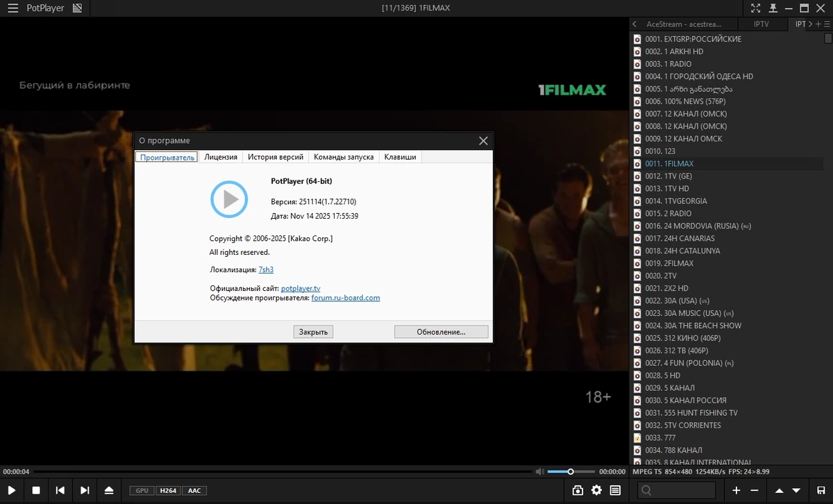
Task: Mute audio via the speaker icon
Action: 539,471
